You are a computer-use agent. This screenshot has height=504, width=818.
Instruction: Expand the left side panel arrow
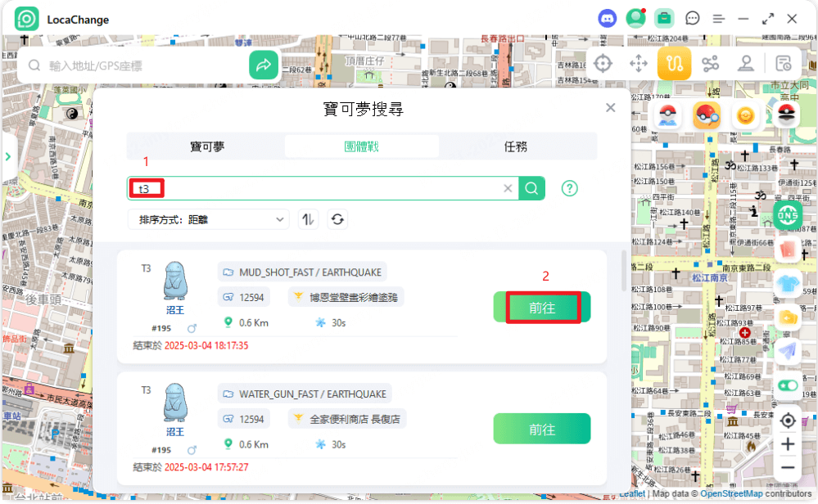coord(8,156)
